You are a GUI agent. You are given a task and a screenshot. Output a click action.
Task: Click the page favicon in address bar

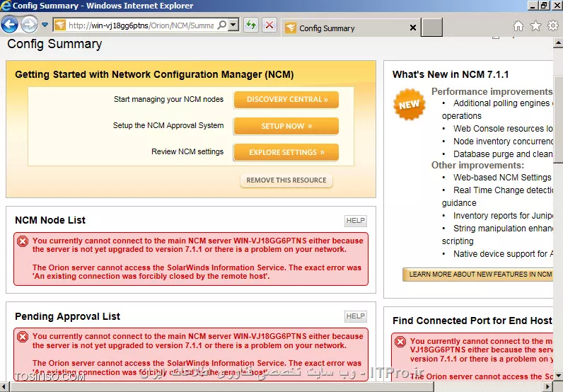(x=60, y=25)
